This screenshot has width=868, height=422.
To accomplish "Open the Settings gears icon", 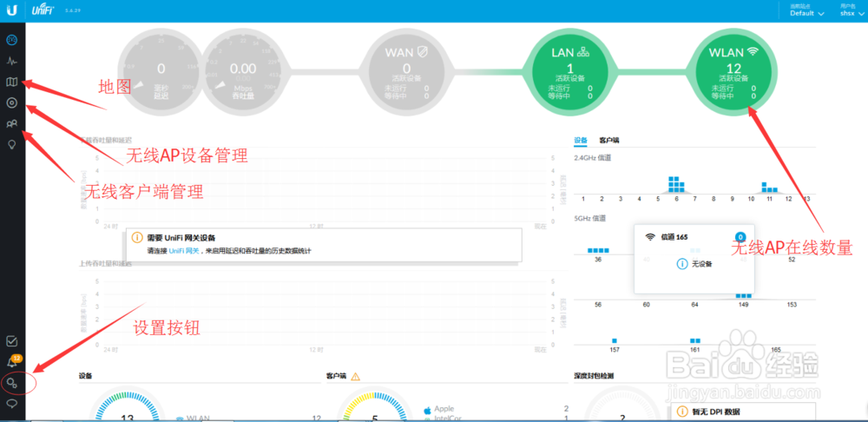I will tap(12, 383).
